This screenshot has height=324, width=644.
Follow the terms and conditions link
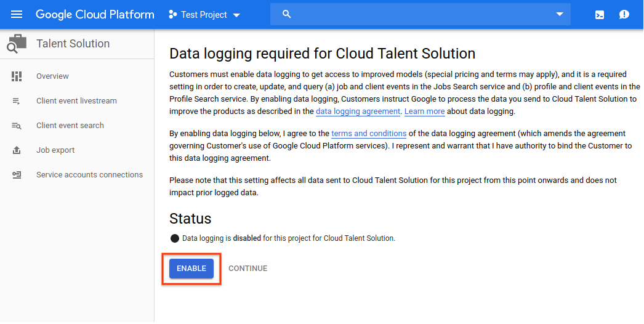coord(369,134)
